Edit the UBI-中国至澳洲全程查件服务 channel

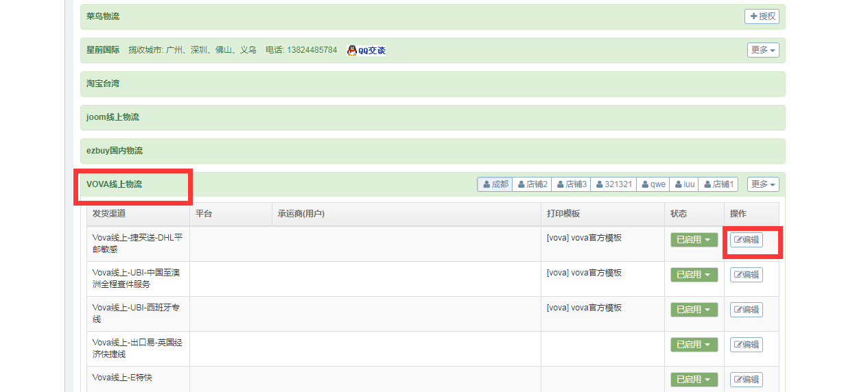click(746, 275)
